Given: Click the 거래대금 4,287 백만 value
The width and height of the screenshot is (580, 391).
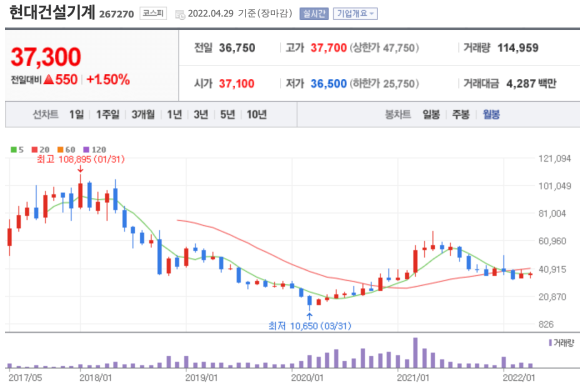Looking at the screenshot, I should [531, 84].
